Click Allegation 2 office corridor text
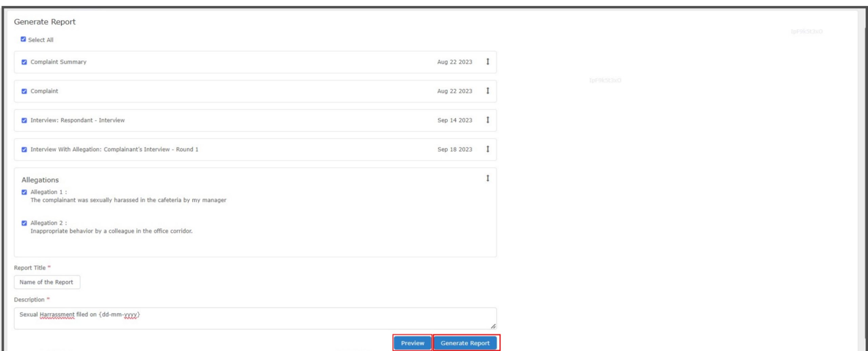 tap(112, 231)
